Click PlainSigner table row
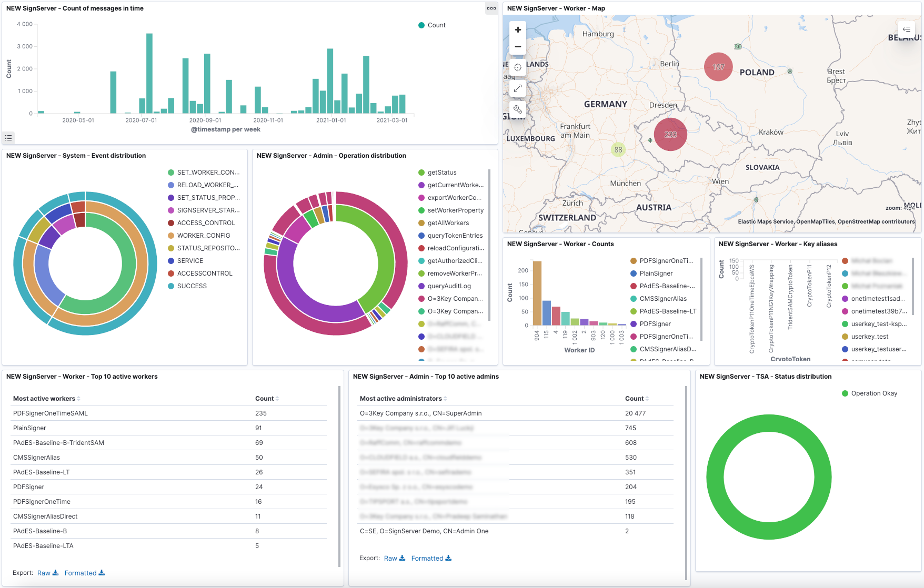This screenshot has width=924, height=588. click(169, 428)
